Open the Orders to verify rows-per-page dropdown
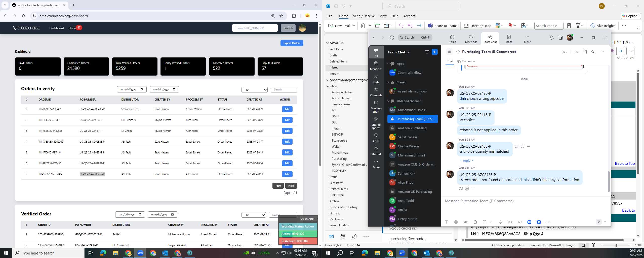644x258 pixels. click(x=255, y=89)
